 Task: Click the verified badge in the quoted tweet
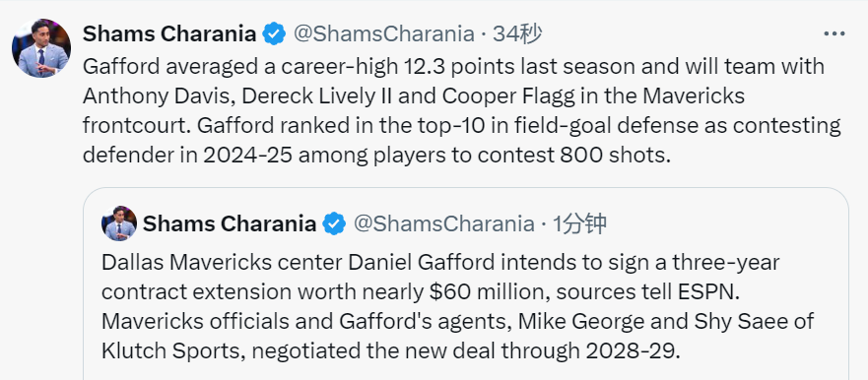coord(334,224)
